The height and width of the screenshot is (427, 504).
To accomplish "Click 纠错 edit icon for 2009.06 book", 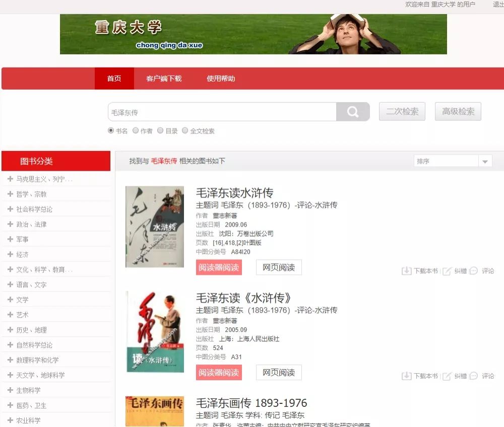I will pyautogui.click(x=447, y=271).
